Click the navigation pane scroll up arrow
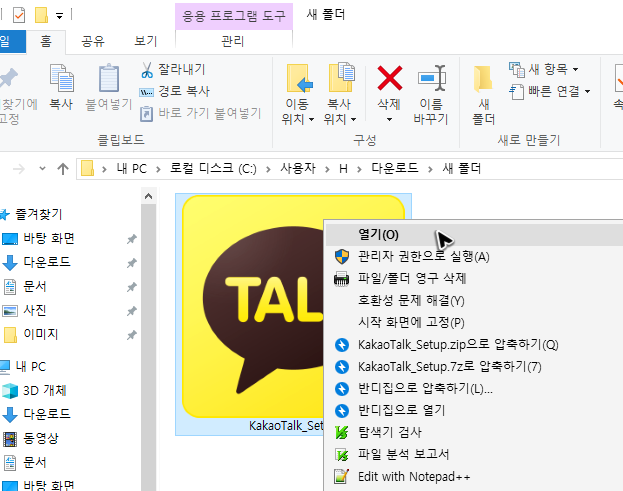This screenshot has height=491, width=623. point(149,196)
